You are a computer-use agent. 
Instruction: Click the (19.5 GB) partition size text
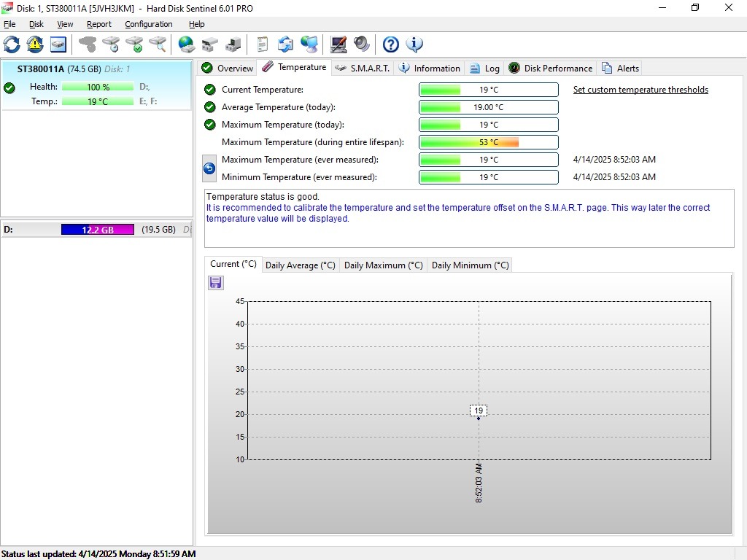coord(158,230)
